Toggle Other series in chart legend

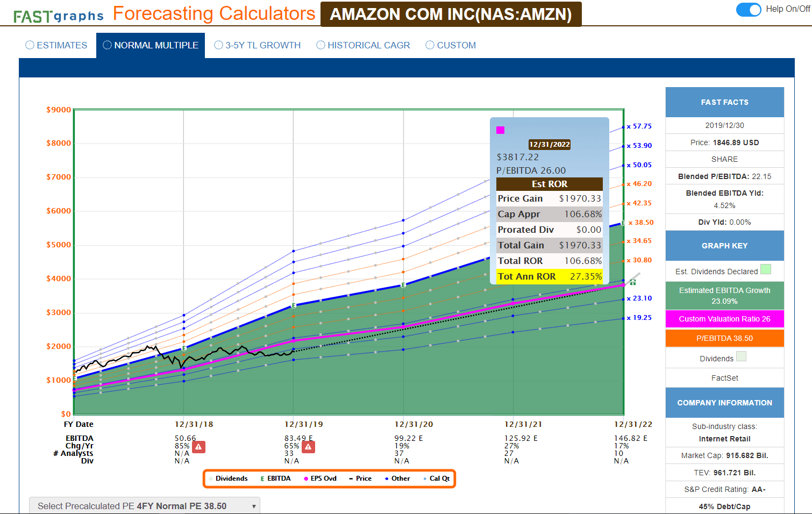coord(397,479)
